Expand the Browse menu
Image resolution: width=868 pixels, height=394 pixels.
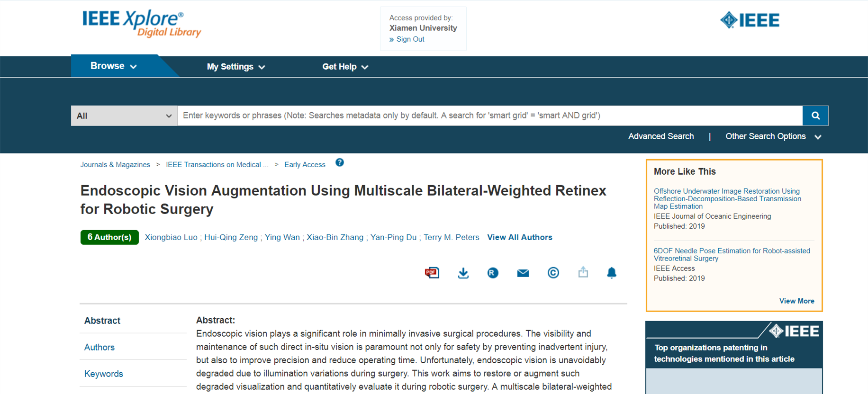114,66
